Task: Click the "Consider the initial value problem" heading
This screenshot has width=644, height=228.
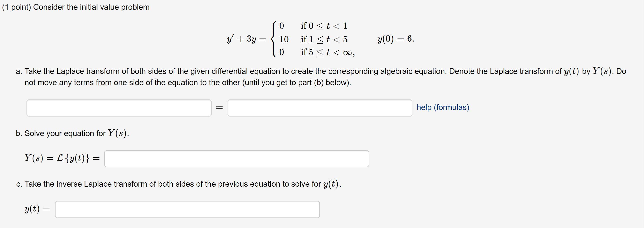Action: point(91,7)
